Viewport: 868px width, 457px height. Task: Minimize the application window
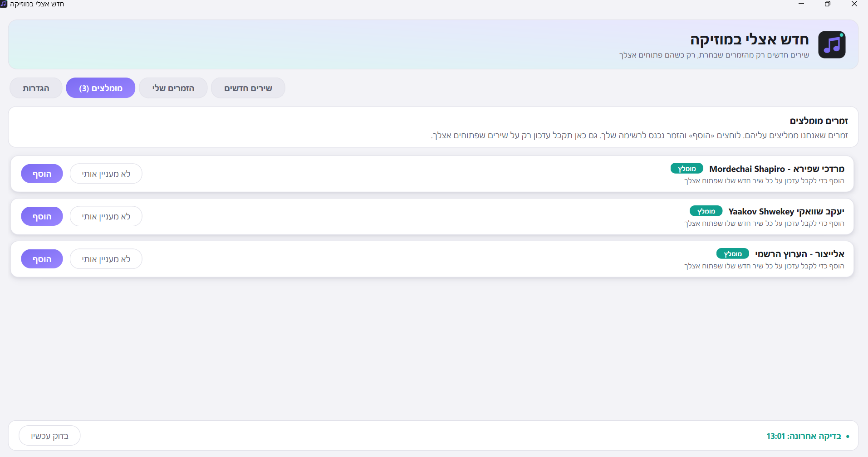pyautogui.click(x=801, y=4)
